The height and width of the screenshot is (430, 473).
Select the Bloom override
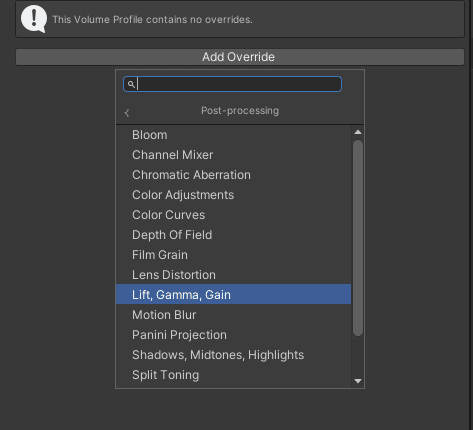[233, 135]
